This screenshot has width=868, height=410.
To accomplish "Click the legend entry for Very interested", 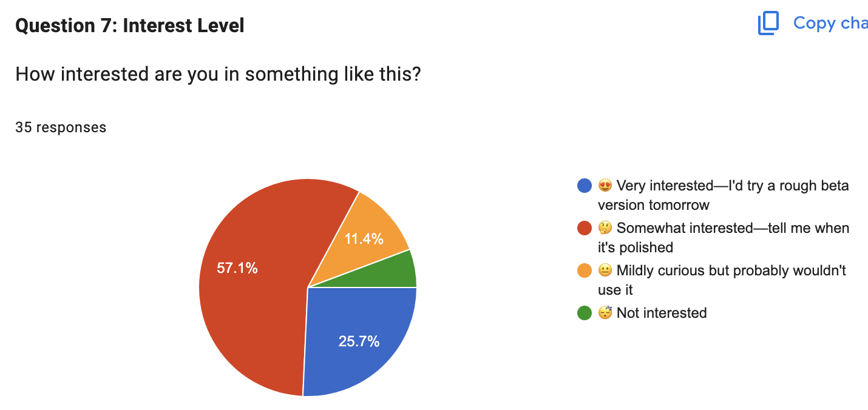I will [722, 194].
